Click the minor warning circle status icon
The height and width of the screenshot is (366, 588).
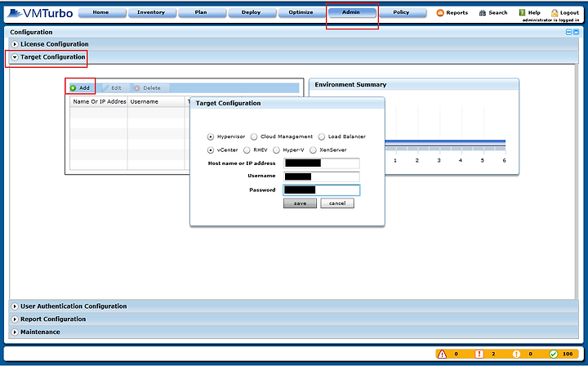516,354
